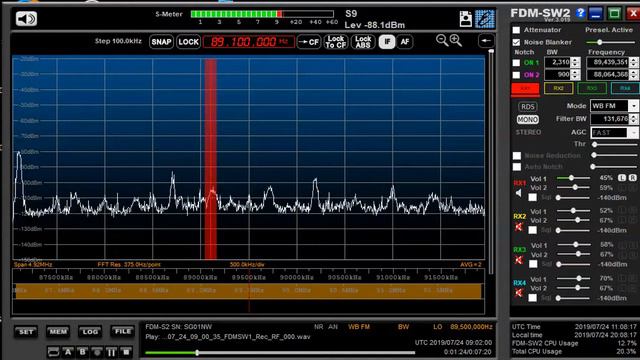Viewport: 640px width, 360px height.
Task: Toggle RX2 squelch checkbox
Action: point(533,231)
